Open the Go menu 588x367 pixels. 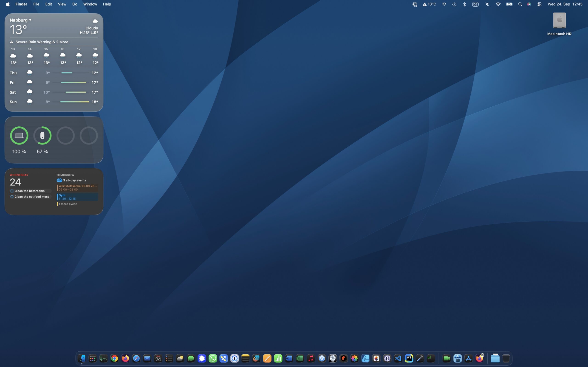tap(75, 4)
